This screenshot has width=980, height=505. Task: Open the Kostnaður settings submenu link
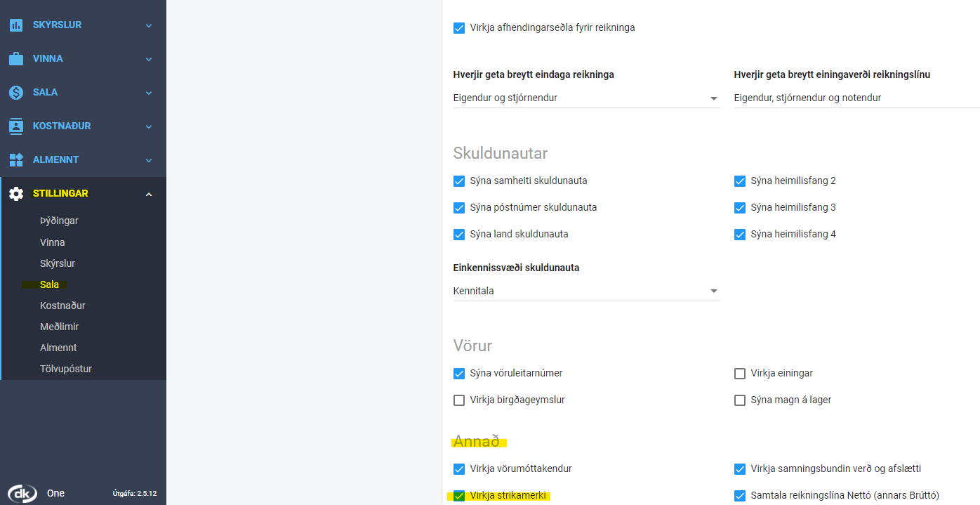point(62,306)
